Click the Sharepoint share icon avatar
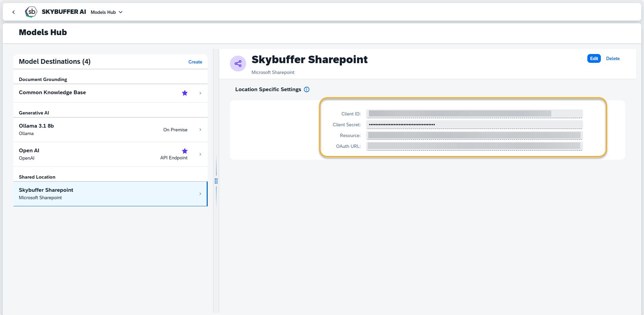This screenshot has height=315, width=644. (x=238, y=63)
